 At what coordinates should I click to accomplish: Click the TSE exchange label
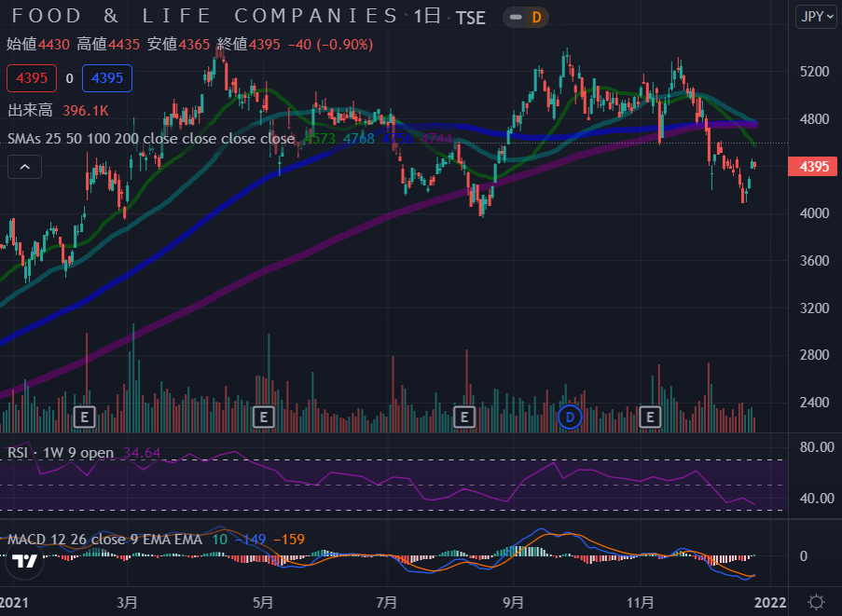click(470, 18)
